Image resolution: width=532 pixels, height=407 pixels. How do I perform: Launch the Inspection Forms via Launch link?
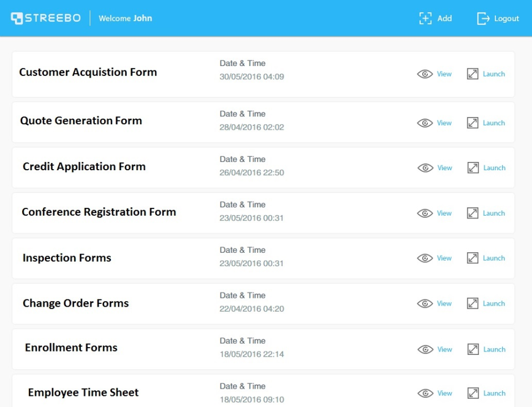[494, 258]
